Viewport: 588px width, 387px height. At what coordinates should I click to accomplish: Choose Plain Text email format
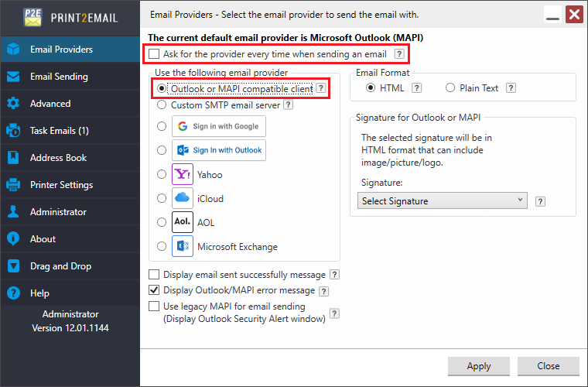(x=450, y=88)
